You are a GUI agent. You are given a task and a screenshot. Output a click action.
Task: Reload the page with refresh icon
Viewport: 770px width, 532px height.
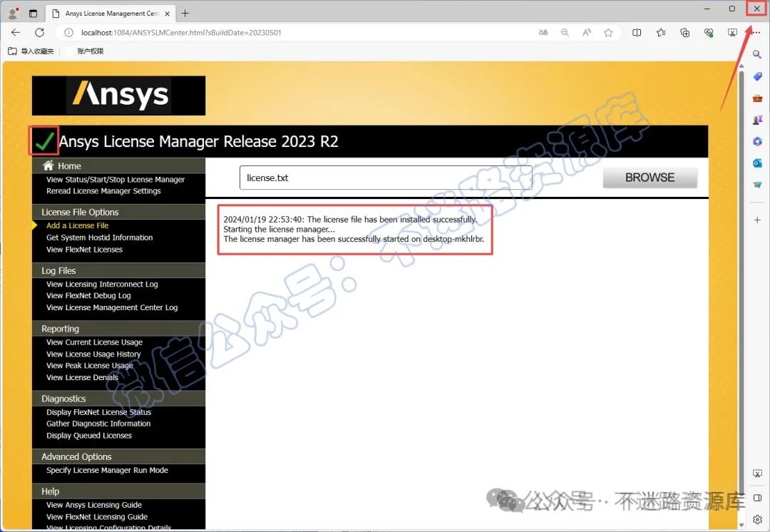pos(40,32)
